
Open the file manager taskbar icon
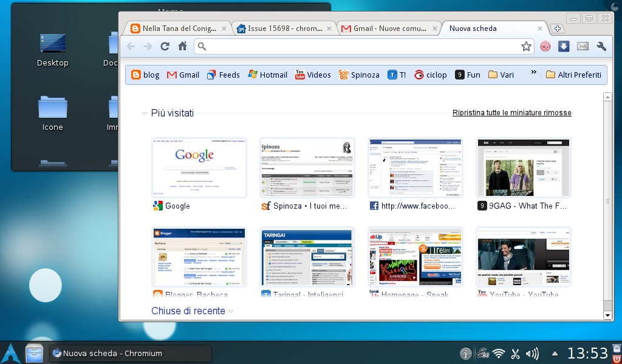click(x=34, y=353)
